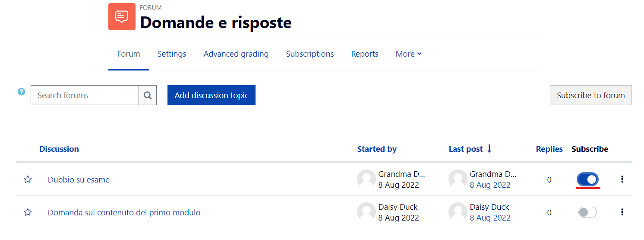644x240 pixels.
Task: Focus the Search forums input field
Action: click(85, 95)
